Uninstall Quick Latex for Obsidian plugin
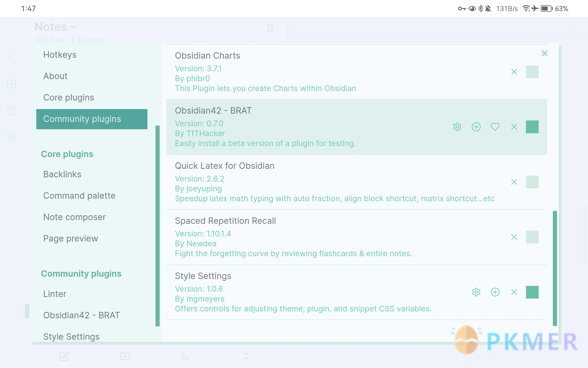Viewport: 588px width, 368px height. tap(514, 182)
